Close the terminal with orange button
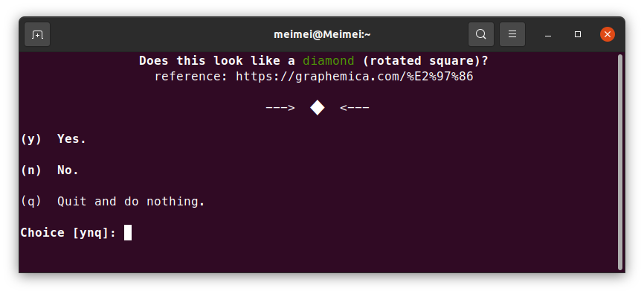Screen dimensions: 644x294 608,34
